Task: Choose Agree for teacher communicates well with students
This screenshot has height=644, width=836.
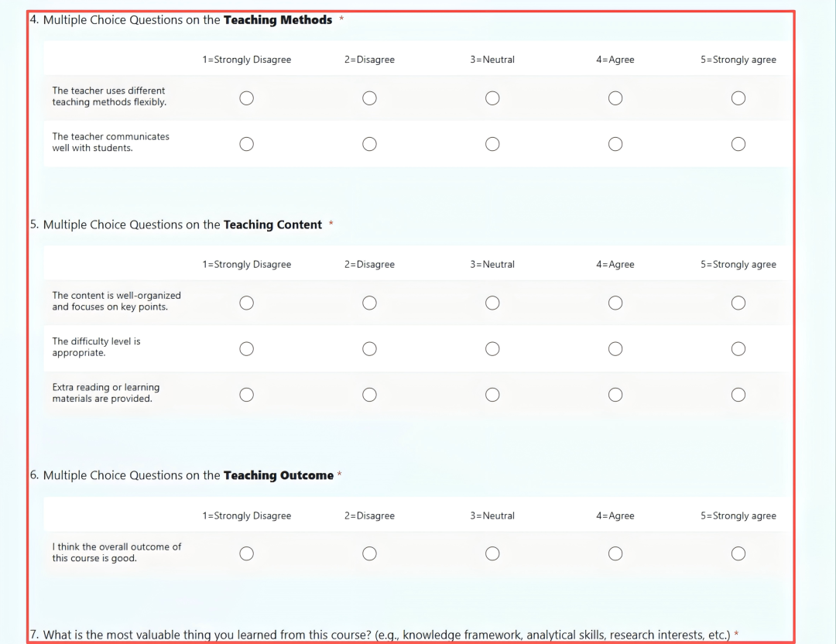Action: click(x=615, y=144)
